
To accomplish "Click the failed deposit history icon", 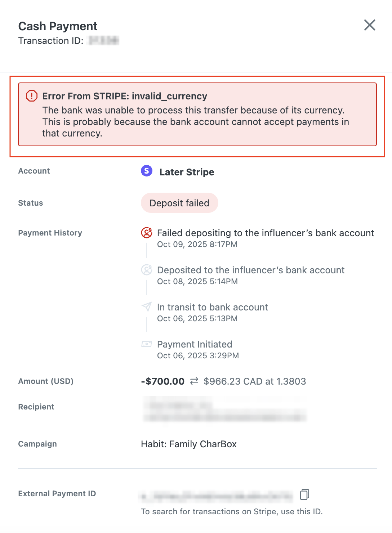I will 147,233.
